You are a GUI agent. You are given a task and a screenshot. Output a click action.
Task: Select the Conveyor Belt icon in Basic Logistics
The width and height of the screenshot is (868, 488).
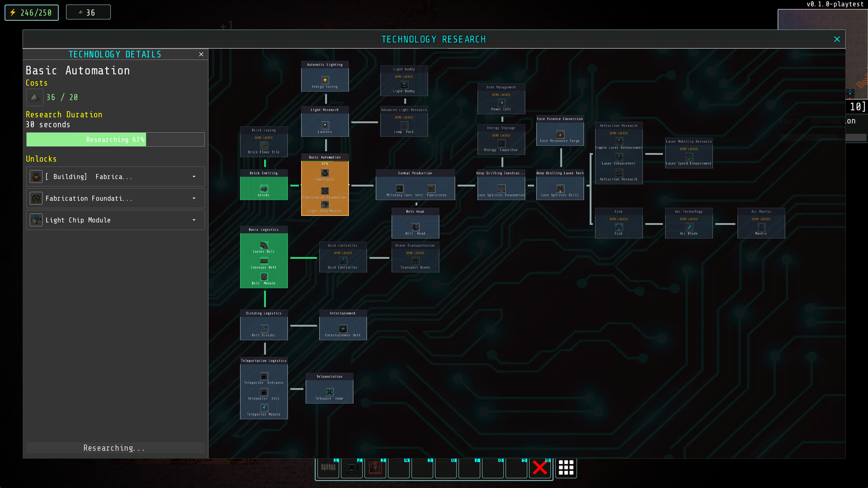[x=264, y=260]
